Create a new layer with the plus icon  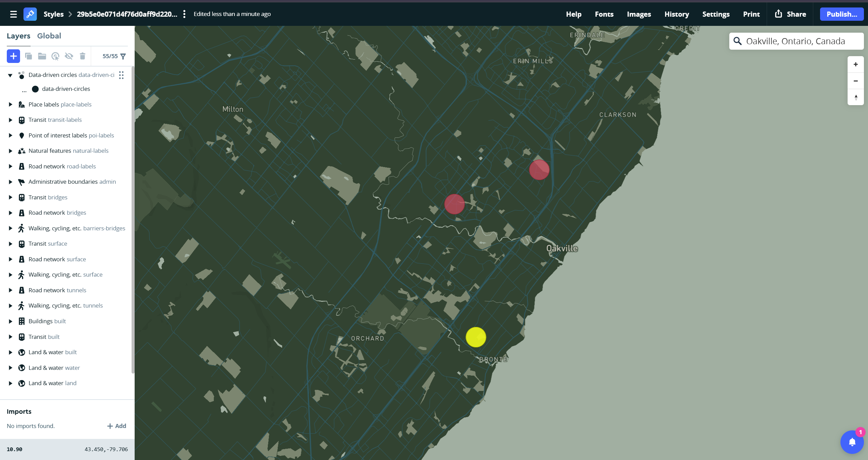click(13, 56)
